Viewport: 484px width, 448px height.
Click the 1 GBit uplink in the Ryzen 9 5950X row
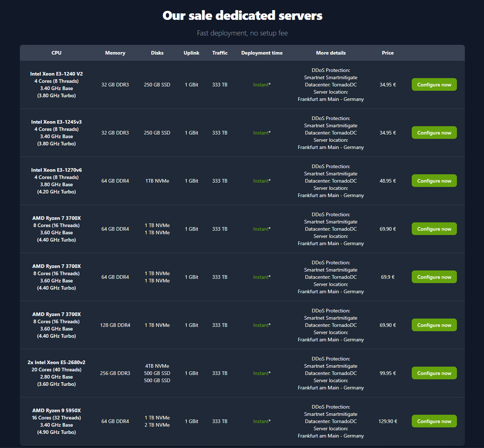pyautogui.click(x=192, y=421)
